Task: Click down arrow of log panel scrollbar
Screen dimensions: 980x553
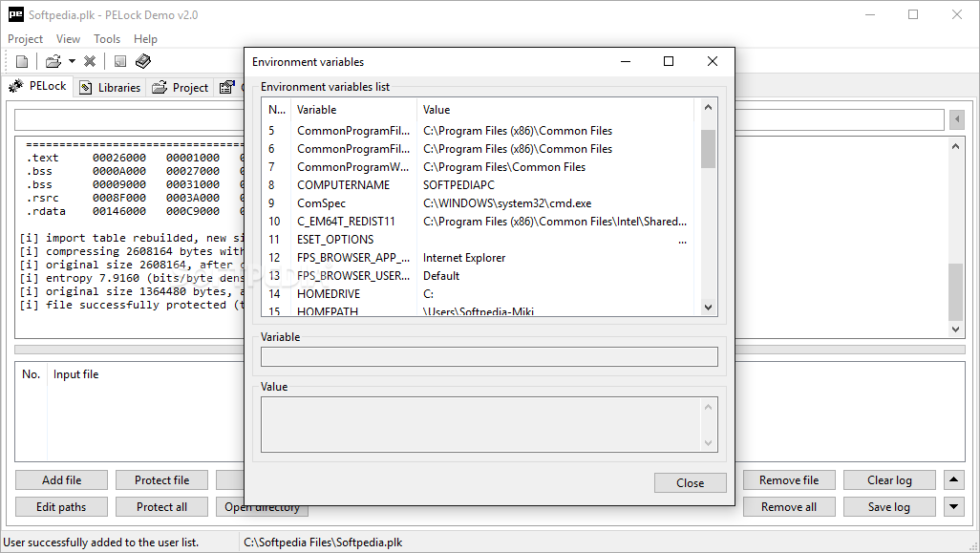Action: pyautogui.click(x=955, y=330)
